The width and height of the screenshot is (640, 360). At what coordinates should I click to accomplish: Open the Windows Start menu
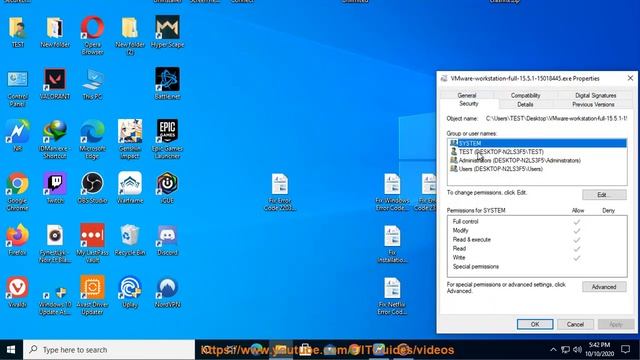(x=11, y=350)
